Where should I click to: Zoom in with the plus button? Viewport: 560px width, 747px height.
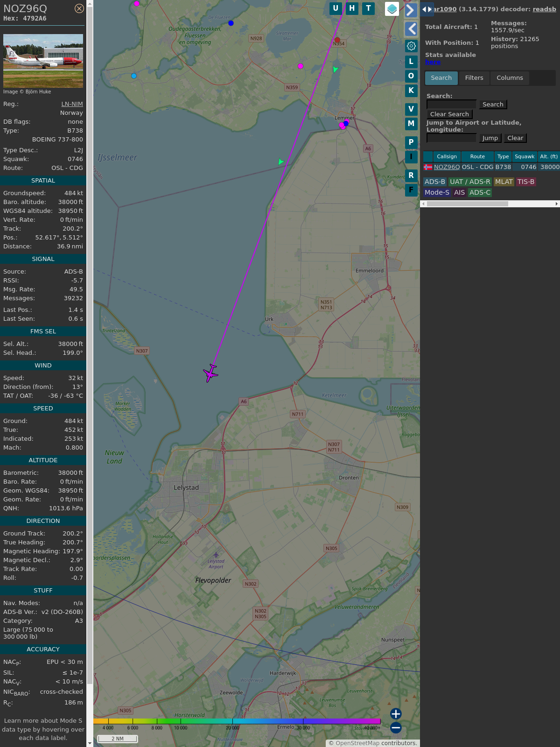[396, 714]
